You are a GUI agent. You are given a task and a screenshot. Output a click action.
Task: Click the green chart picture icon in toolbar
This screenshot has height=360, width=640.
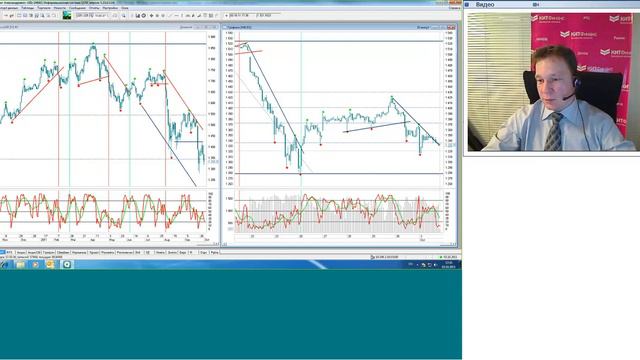(67, 16)
